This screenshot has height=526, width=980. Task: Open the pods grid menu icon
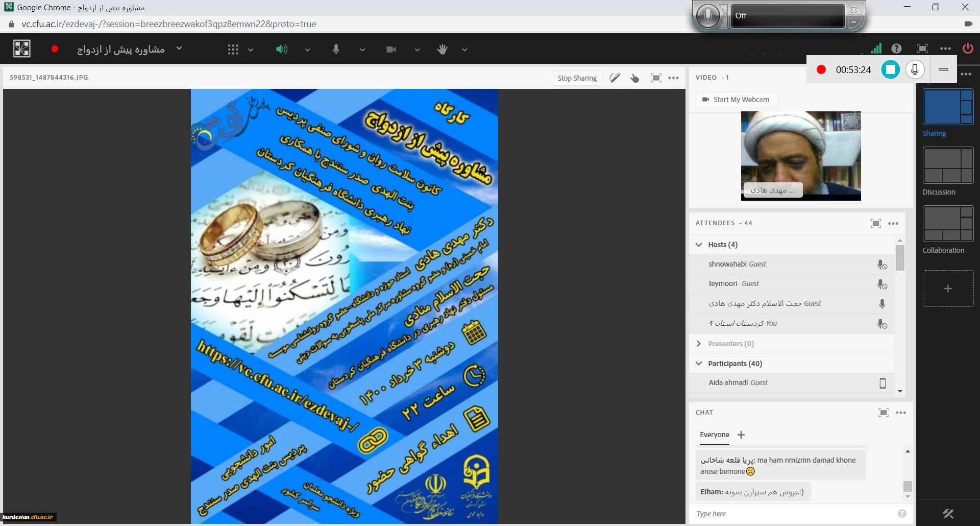tap(233, 50)
